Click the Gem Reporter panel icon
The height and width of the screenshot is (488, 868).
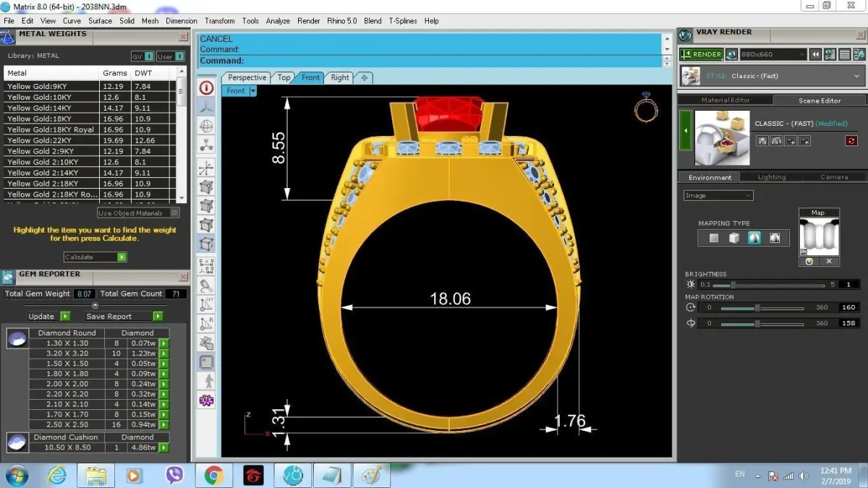coord(8,277)
